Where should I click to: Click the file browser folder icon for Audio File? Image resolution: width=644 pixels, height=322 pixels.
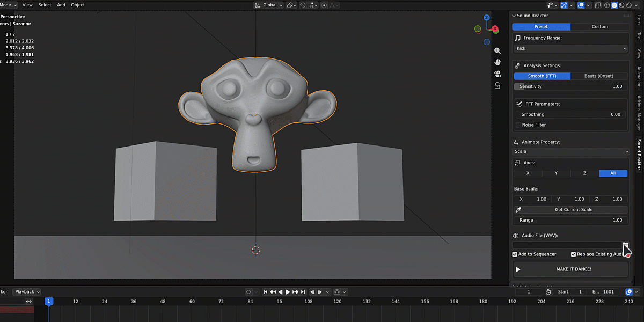pos(625,245)
